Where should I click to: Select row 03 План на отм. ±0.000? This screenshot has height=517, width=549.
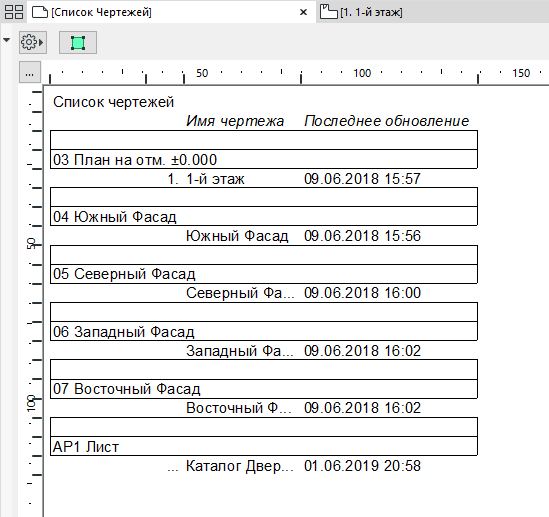264,159
